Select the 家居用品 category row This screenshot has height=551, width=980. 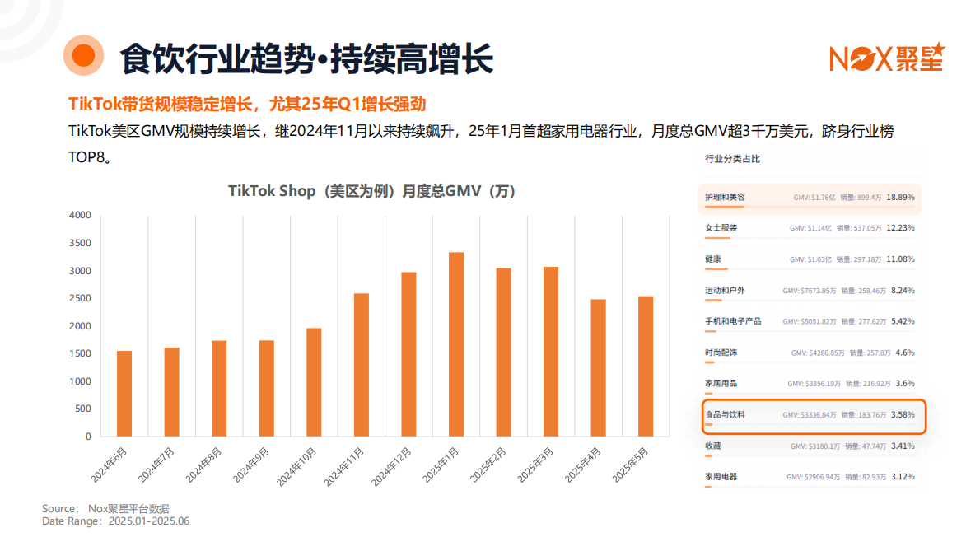coord(810,384)
